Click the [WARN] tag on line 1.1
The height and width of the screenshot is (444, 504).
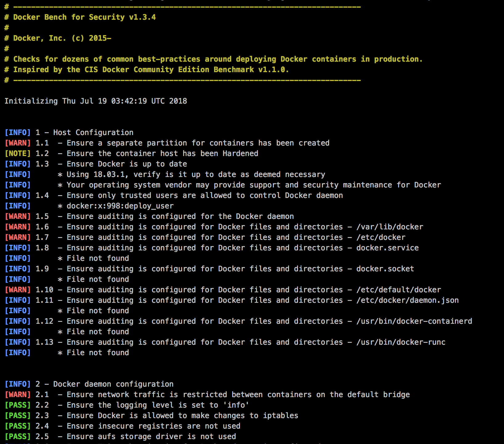pos(18,143)
